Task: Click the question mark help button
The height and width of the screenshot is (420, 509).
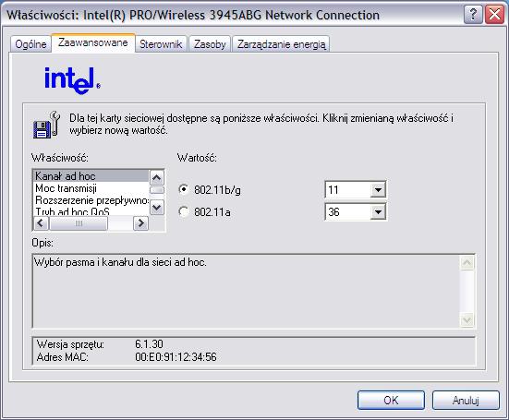Action: pos(473,15)
